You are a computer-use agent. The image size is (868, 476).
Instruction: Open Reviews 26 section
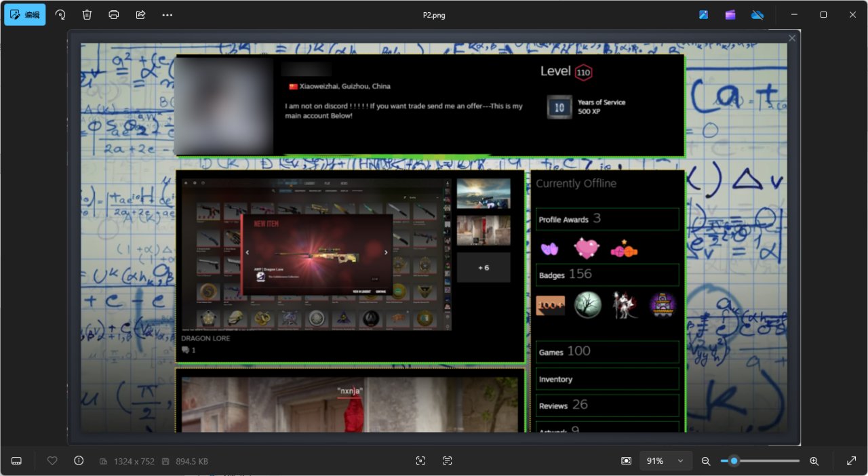(607, 405)
